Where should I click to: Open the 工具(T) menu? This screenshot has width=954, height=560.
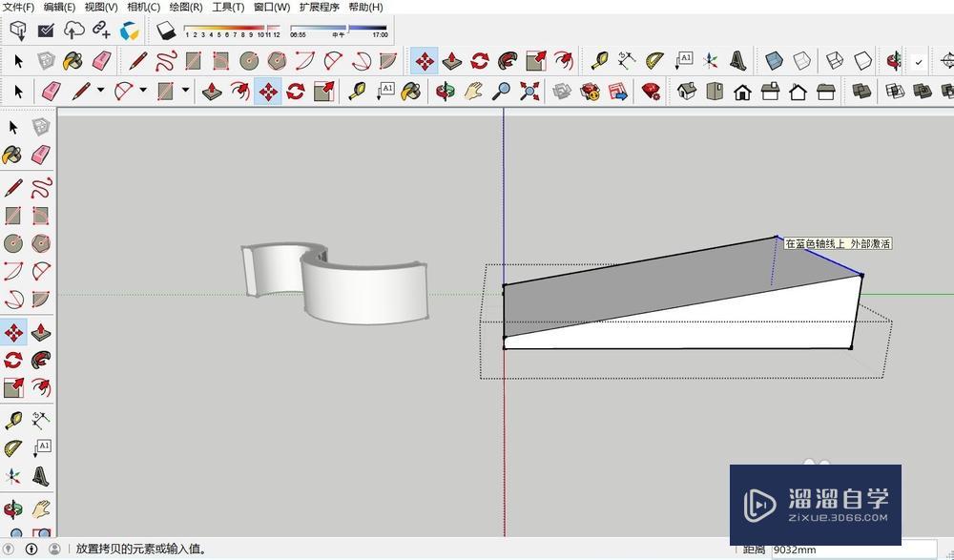228,8
